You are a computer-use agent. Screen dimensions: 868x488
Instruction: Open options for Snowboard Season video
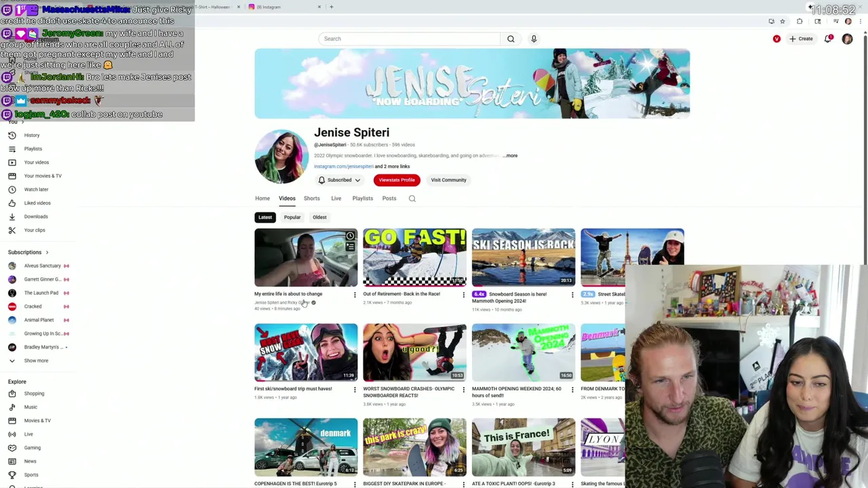[572, 294]
